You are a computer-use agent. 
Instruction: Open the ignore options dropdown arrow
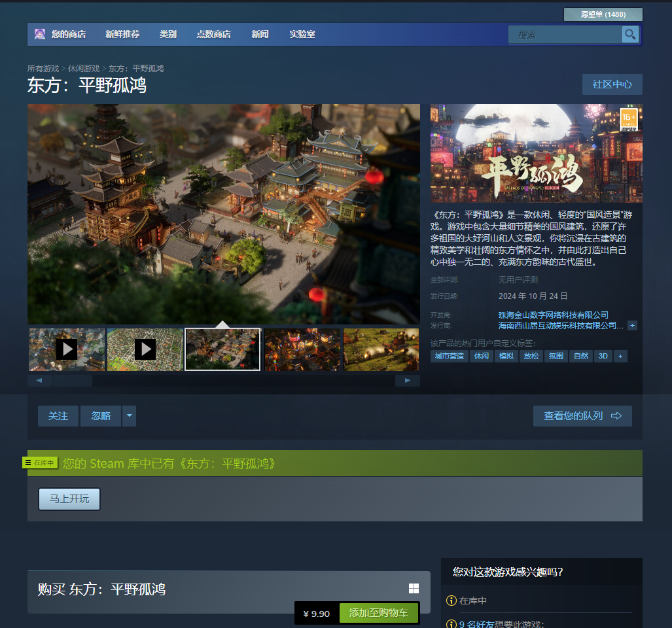click(129, 416)
